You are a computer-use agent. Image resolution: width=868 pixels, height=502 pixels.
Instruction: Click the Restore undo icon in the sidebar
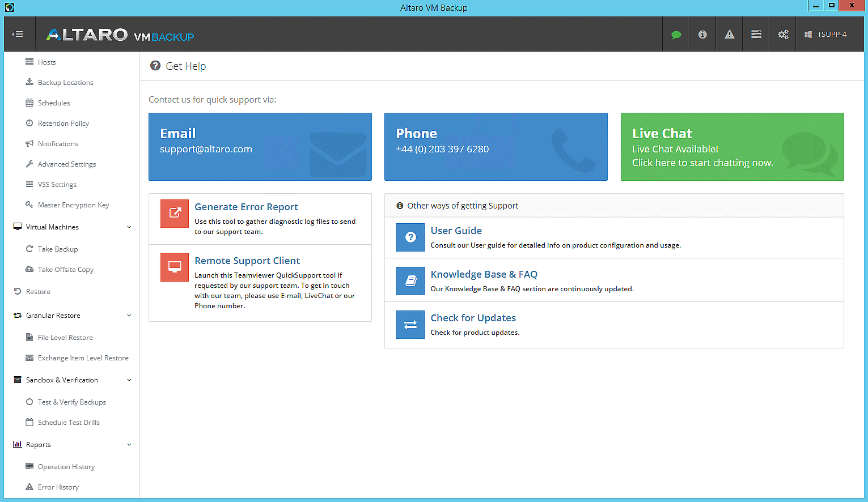tap(18, 291)
